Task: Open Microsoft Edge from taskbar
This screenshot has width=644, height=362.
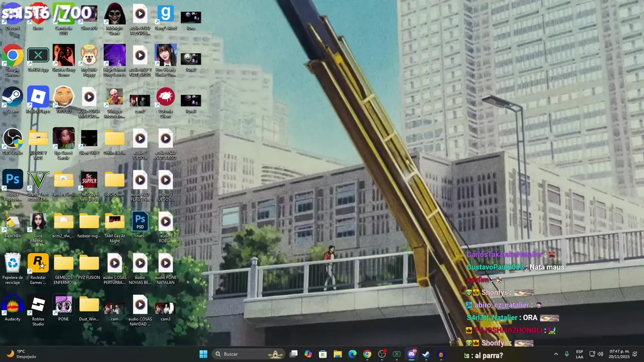Action: pyautogui.click(x=353, y=354)
